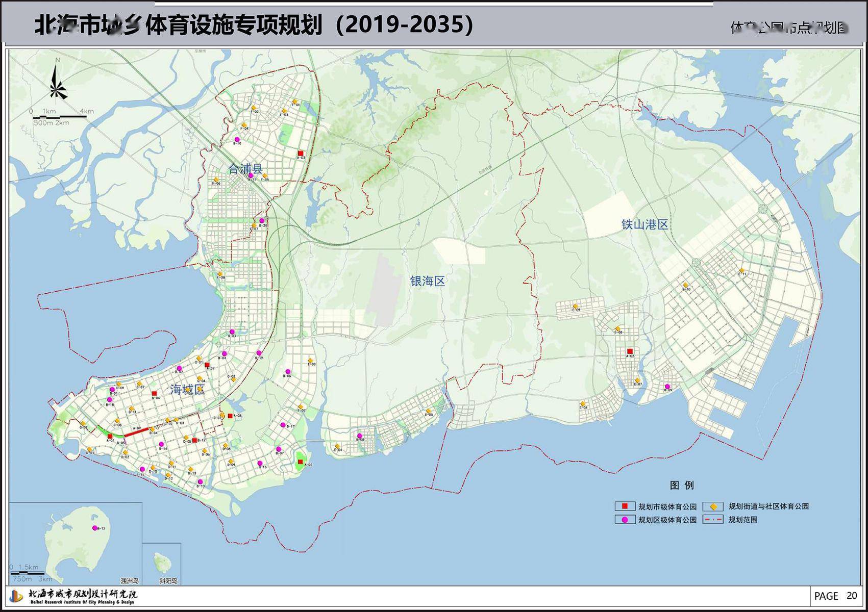The image size is (868, 612).
Task: Click the magenta B-06 circle marker
Action: 287,371
